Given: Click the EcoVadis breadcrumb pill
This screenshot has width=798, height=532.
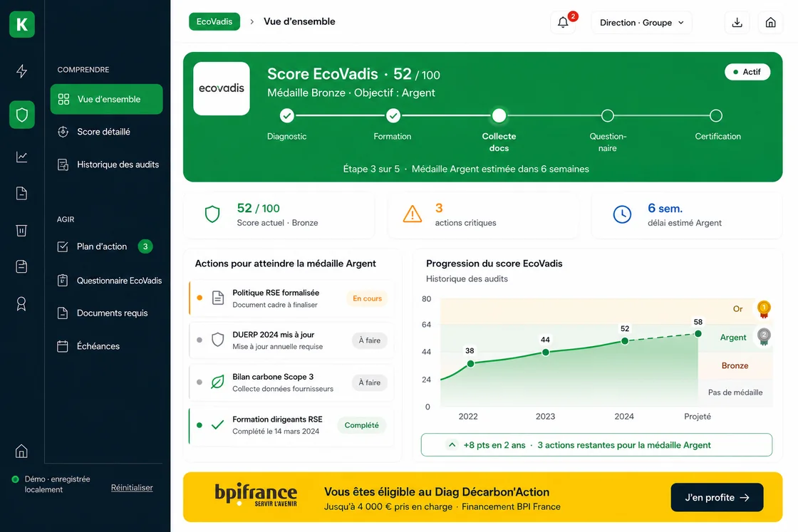Looking at the screenshot, I should 214,21.
